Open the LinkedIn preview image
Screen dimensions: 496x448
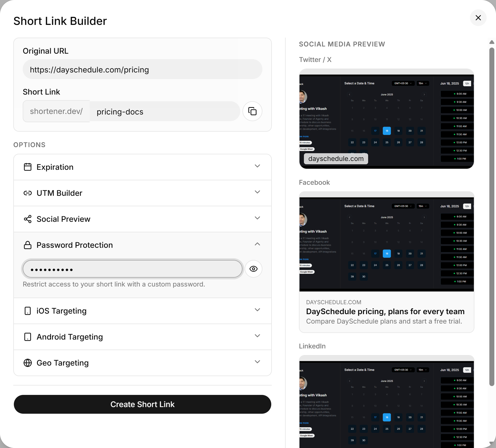[x=387, y=402]
